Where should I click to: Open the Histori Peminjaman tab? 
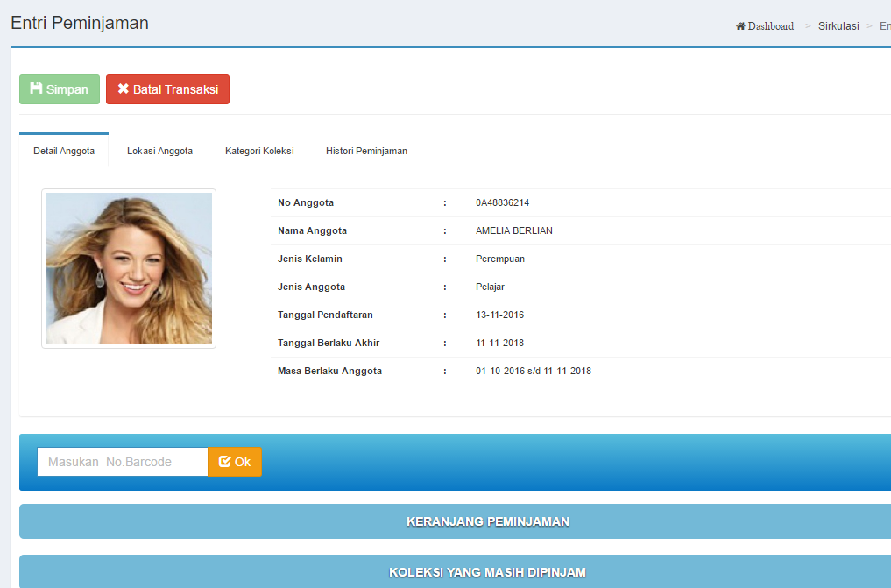[x=366, y=151]
